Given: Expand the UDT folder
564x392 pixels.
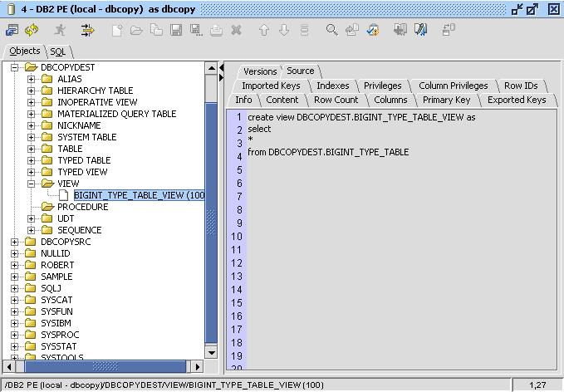Looking at the screenshot, I should click(32, 218).
